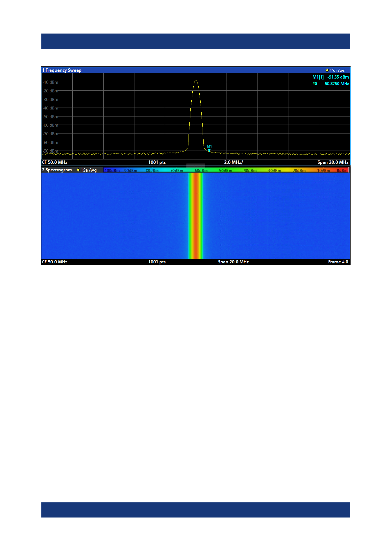Click the M1[1] marker readout -91.55 dBm
Image resolution: width=392 pixels, height=554 pixels.
331,77
